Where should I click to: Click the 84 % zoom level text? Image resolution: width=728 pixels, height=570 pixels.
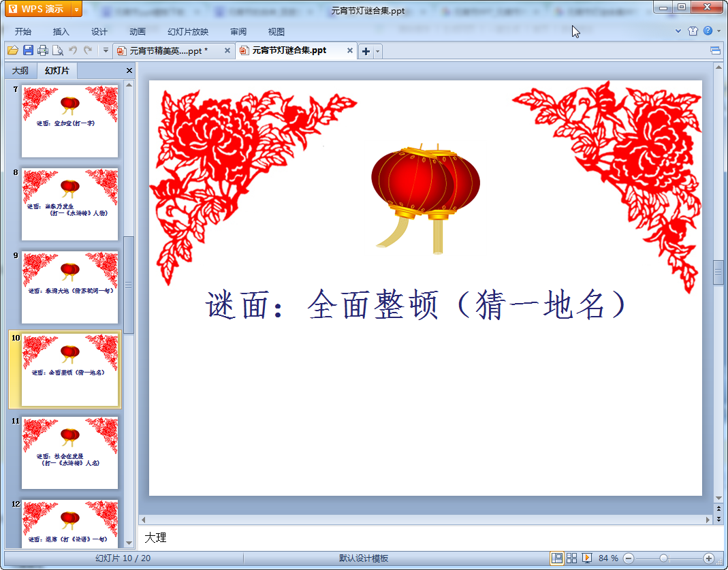click(608, 558)
